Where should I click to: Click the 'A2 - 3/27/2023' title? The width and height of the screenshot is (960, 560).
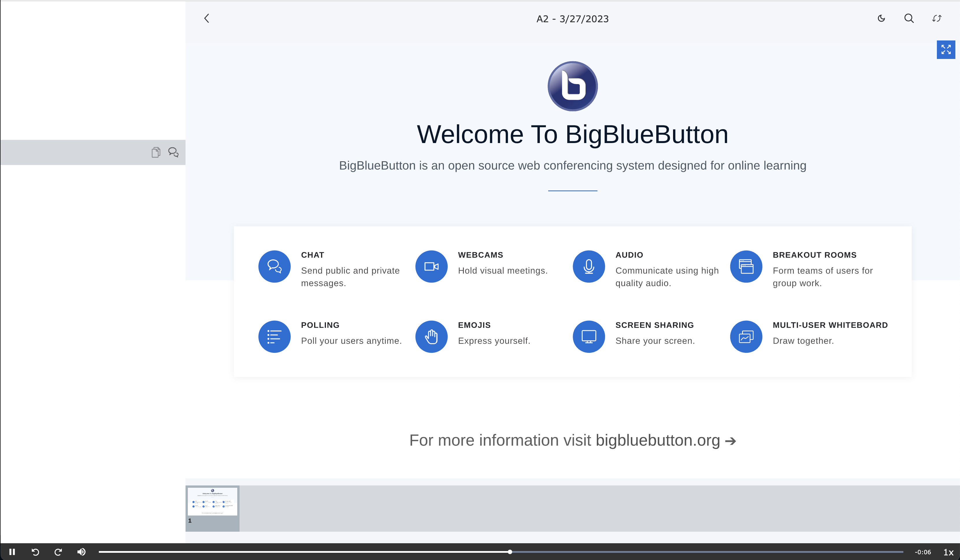click(x=572, y=19)
